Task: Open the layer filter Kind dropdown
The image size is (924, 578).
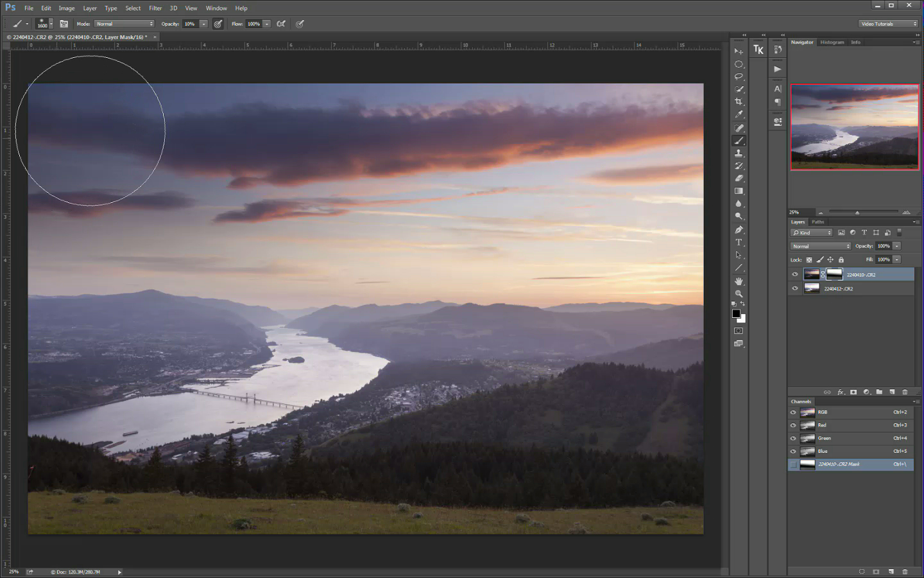Action: click(812, 232)
